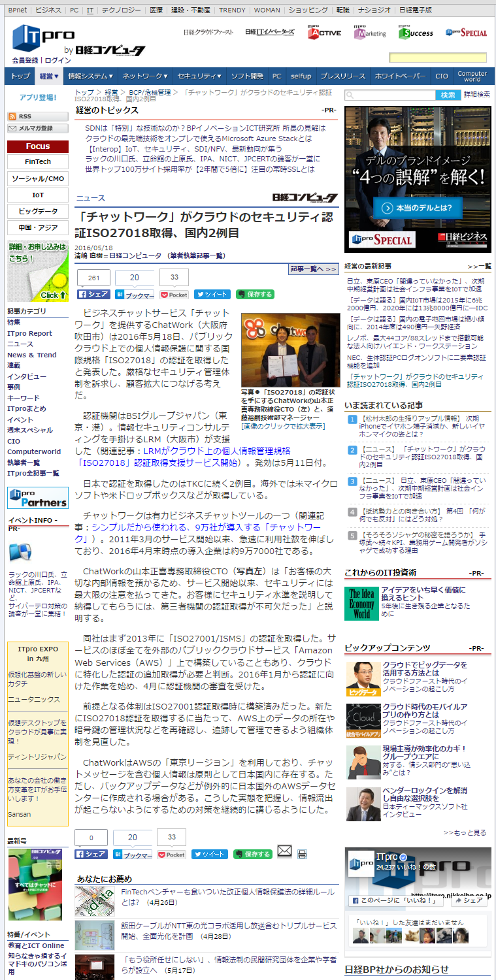496x980 pixels.
Task: Open ビッグデータ Focus item
Action: (x=38, y=211)
